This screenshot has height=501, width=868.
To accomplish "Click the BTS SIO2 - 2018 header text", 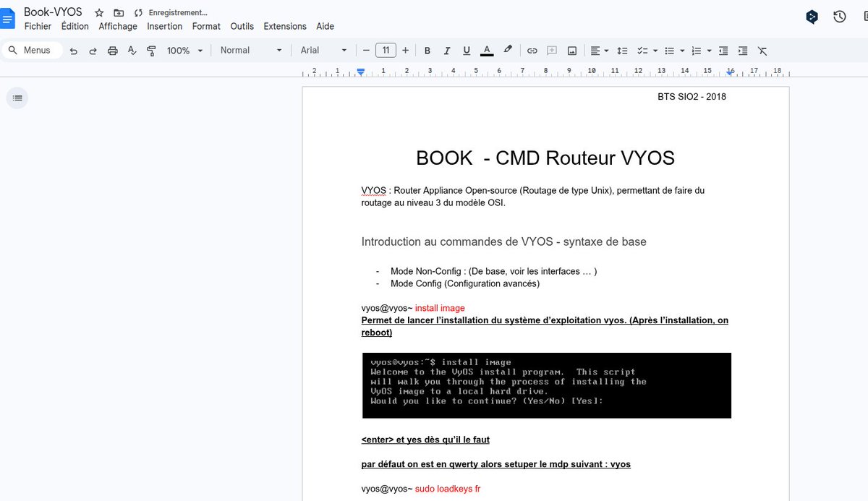I will point(692,96).
